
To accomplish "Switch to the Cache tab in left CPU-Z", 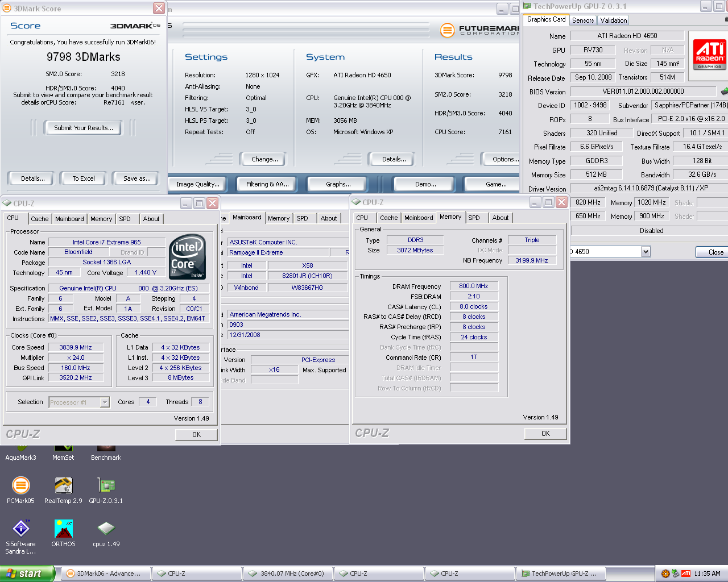I will pos(39,219).
